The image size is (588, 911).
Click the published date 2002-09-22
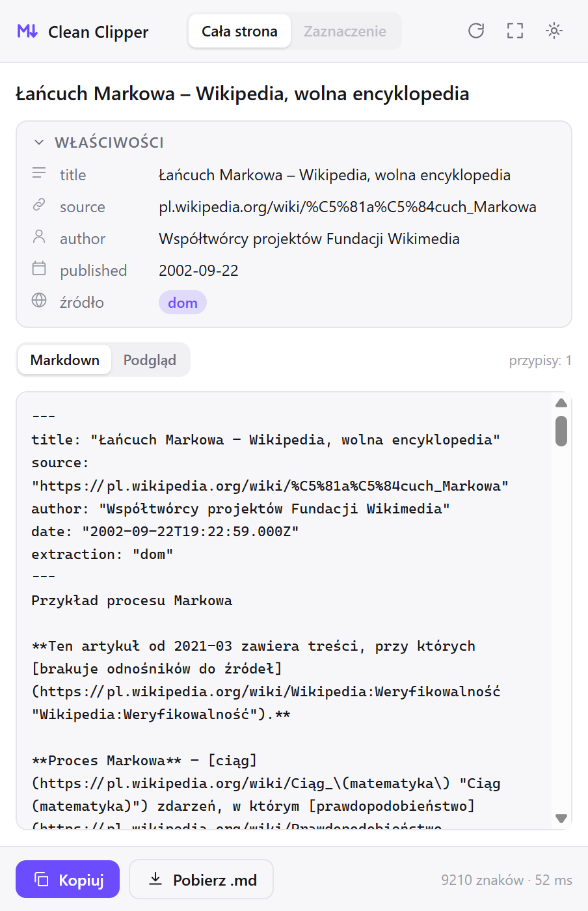[x=198, y=271]
